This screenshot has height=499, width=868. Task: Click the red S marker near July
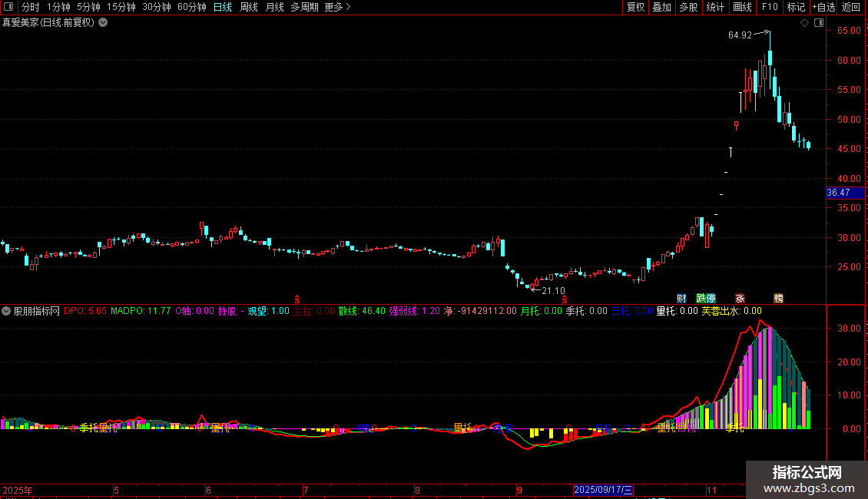(297, 299)
